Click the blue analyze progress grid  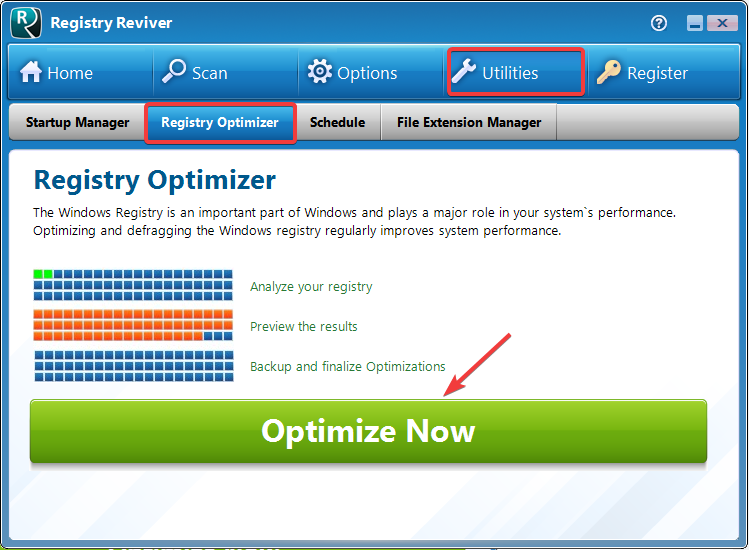point(133,285)
